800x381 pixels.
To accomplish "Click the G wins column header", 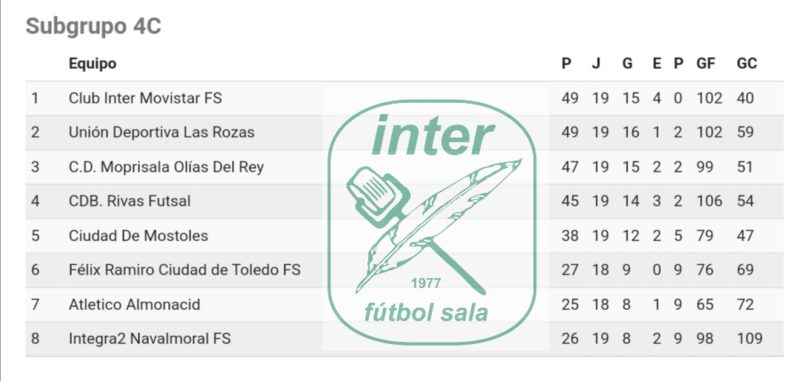I will coord(628,64).
